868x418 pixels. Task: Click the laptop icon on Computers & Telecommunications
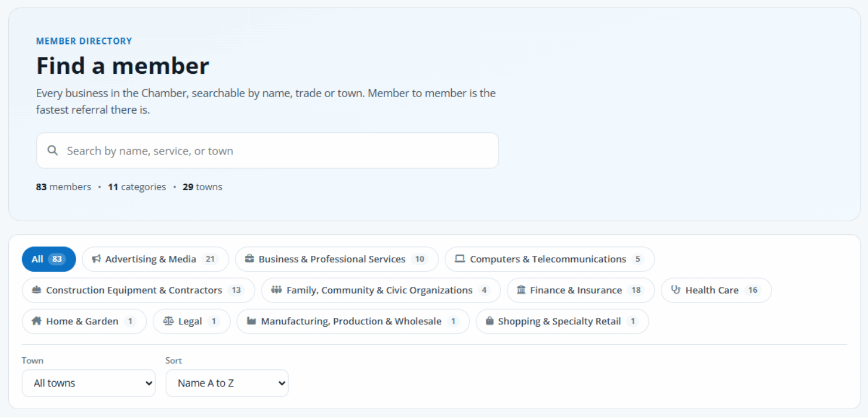pyautogui.click(x=460, y=259)
